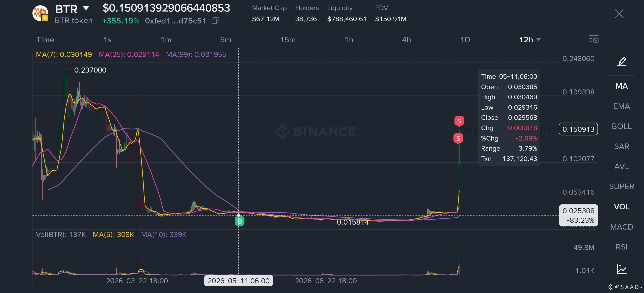Toggle the RSI indicator
Viewport: 644px width, 293px height.
tap(621, 247)
